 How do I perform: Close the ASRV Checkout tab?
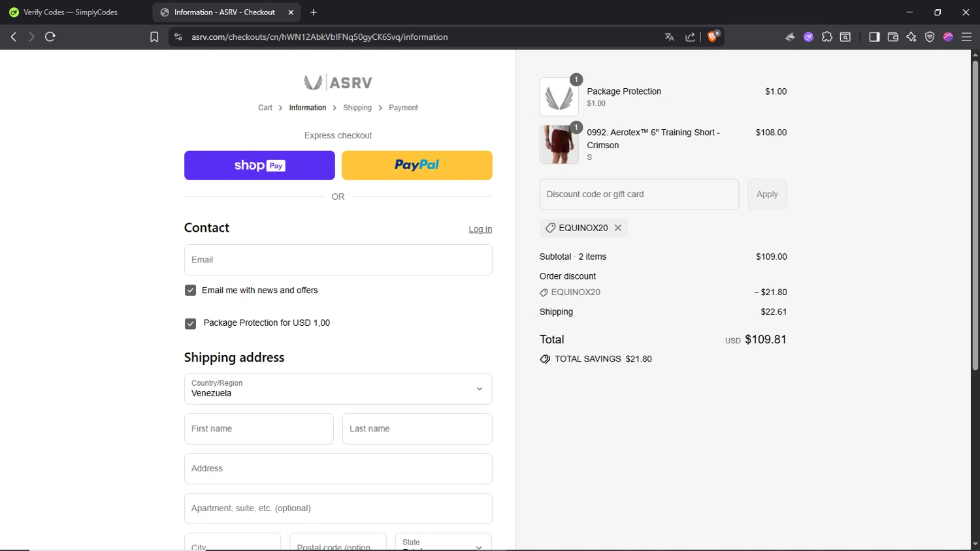(291, 12)
